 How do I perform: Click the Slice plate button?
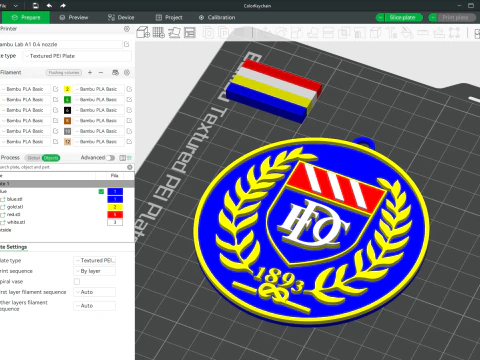(403, 17)
